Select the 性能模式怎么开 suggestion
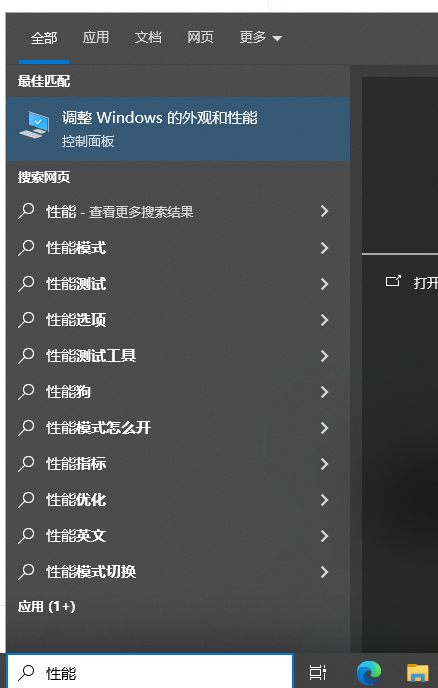Viewport: 438px width, 688px height. [x=178, y=428]
